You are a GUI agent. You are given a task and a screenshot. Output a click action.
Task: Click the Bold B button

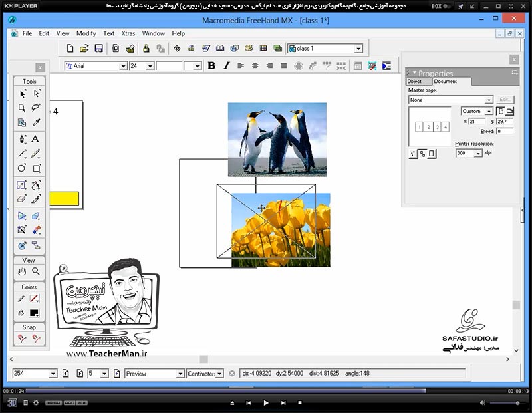point(211,65)
